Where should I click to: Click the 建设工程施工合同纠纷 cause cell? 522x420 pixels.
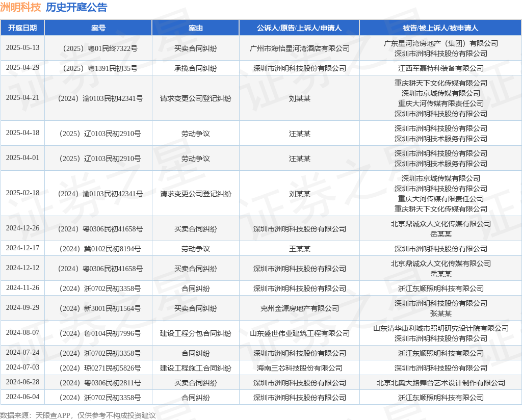195,368
